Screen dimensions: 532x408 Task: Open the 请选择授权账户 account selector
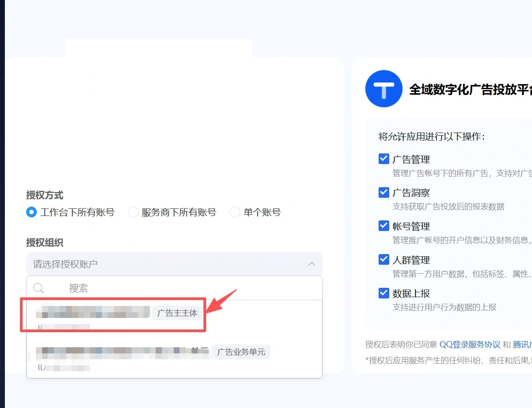click(174, 264)
